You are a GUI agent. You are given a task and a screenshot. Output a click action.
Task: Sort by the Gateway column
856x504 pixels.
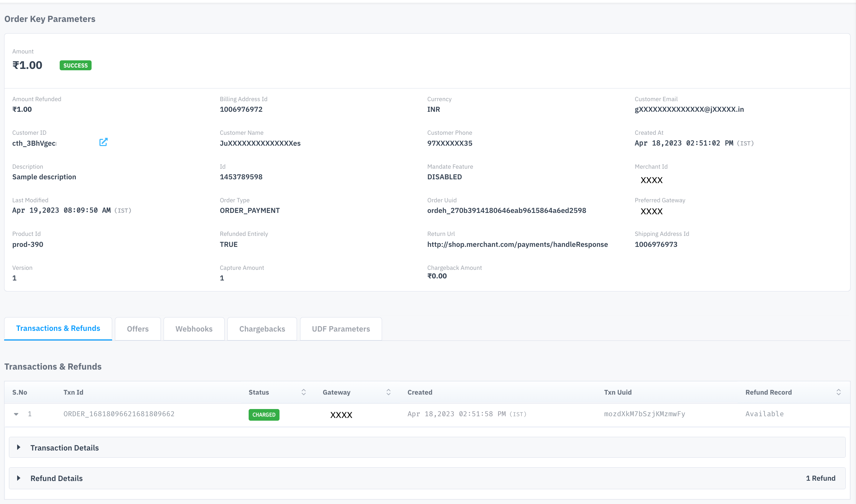tap(388, 392)
